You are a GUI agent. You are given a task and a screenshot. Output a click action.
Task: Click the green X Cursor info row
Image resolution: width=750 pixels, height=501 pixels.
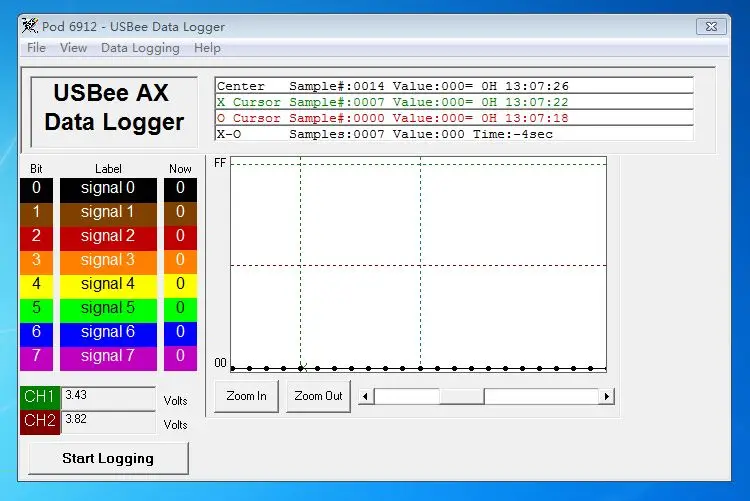pos(454,102)
